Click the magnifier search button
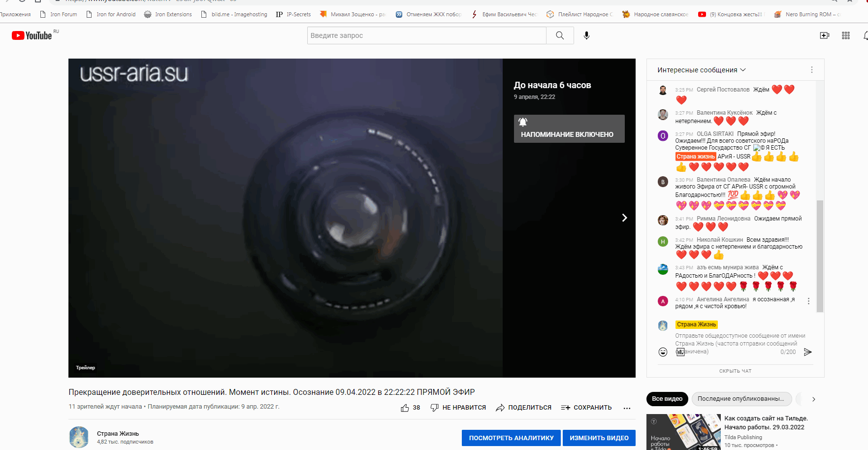 pos(560,35)
